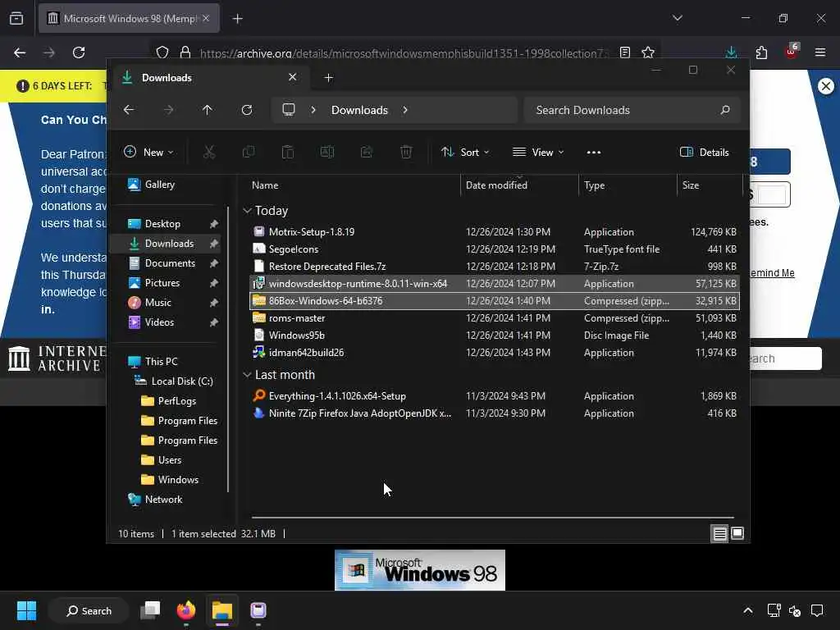Image resolution: width=840 pixels, height=630 pixels.
Task: Toggle the Details pane
Action: tap(705, 152)
